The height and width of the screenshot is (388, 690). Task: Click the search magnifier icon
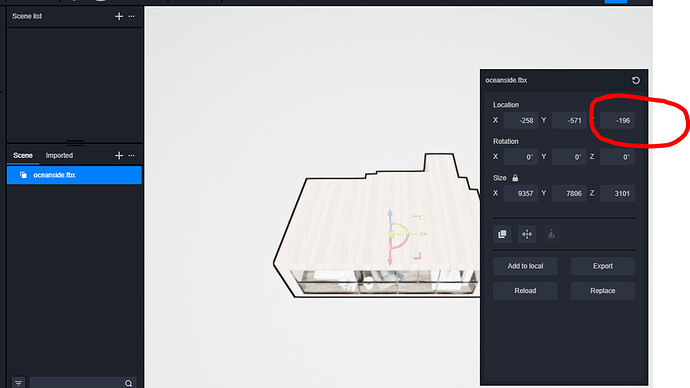point(128,383)
